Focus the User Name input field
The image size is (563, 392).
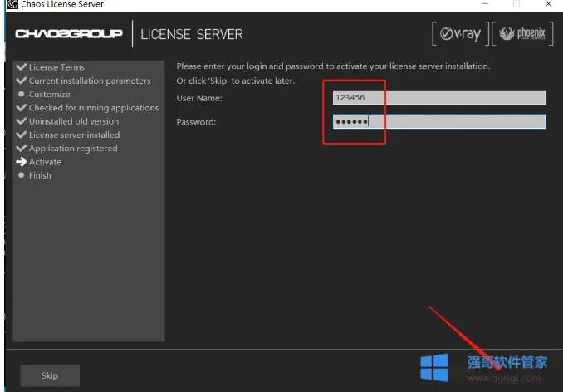[x=439, y=98]
